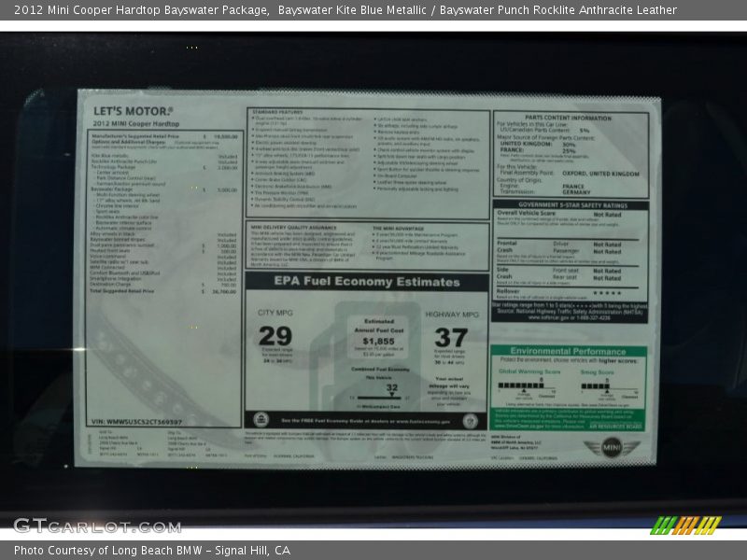
Task: Click the "STANDARD FEATURES" heading
Action: pyautogui.click(x=277, y=112)
